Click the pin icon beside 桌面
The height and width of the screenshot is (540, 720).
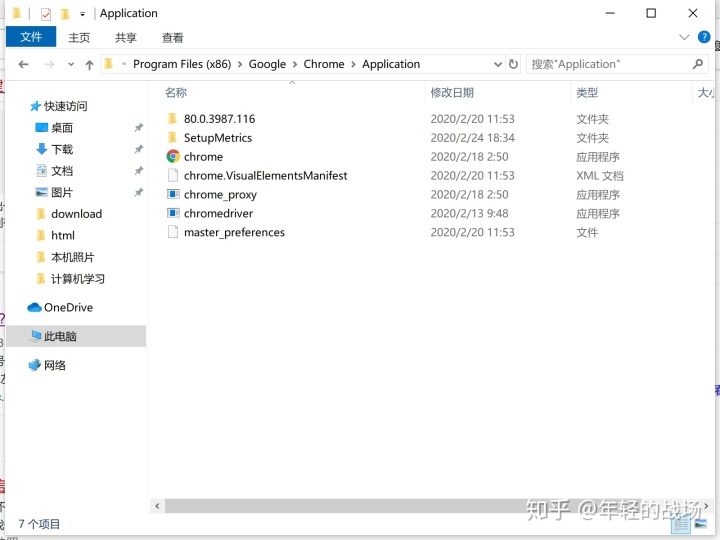click(139, 128)
